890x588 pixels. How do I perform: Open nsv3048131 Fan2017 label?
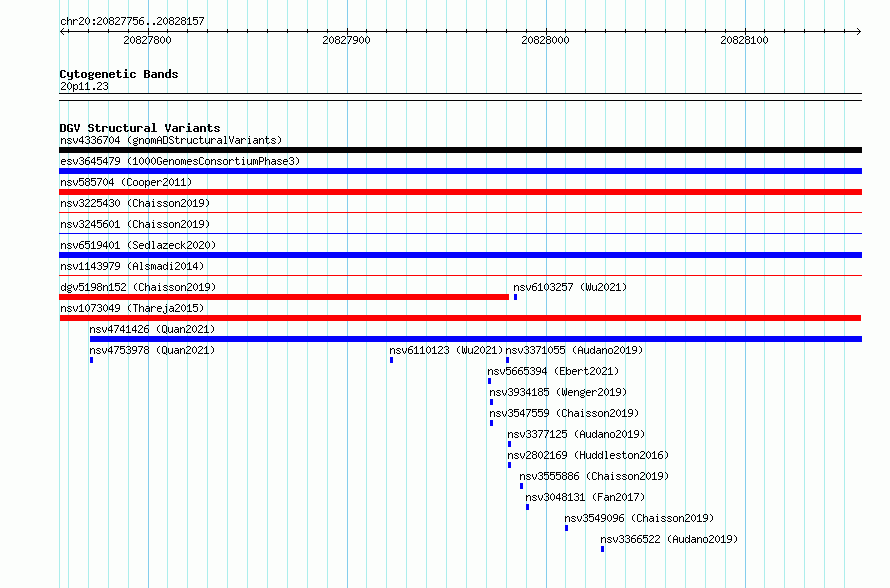(585, 497)
